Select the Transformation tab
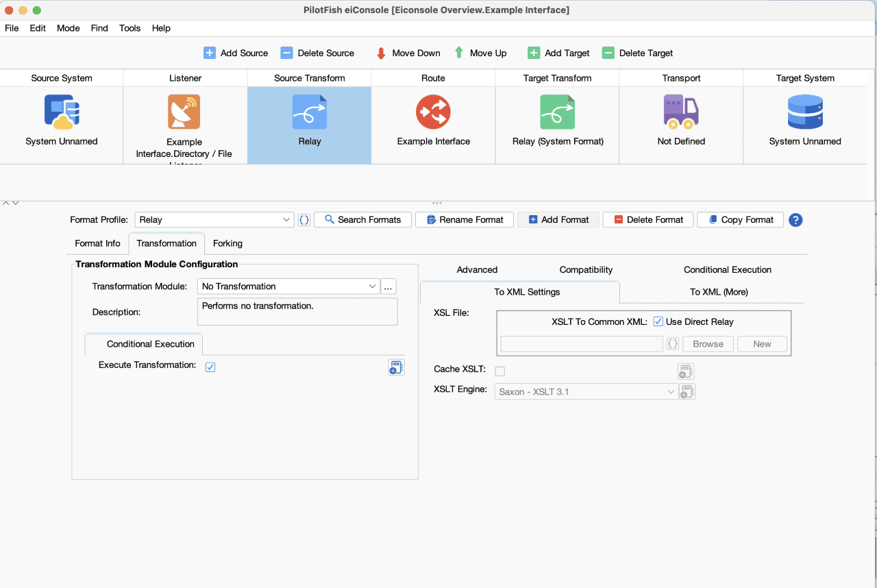 [x=166, y=243]
